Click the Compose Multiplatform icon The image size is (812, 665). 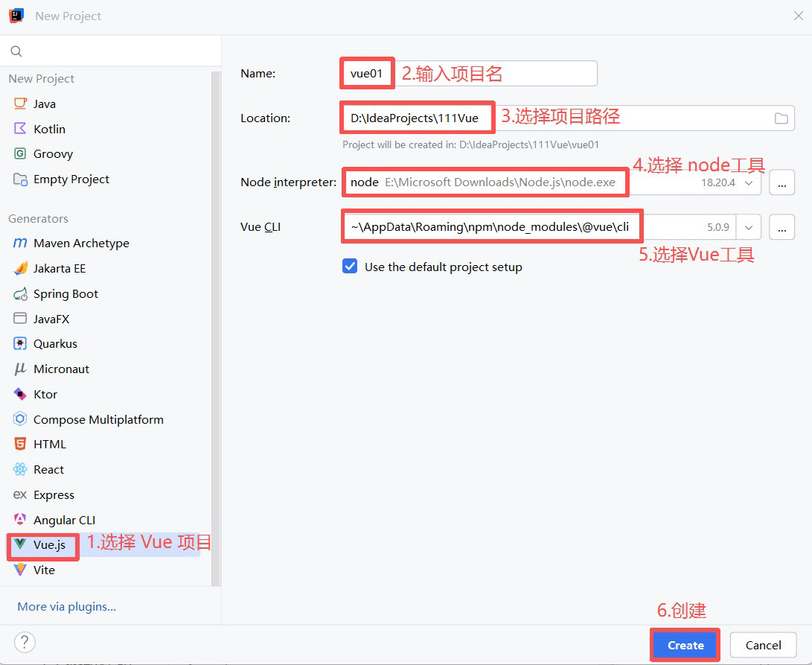[20, 419]
